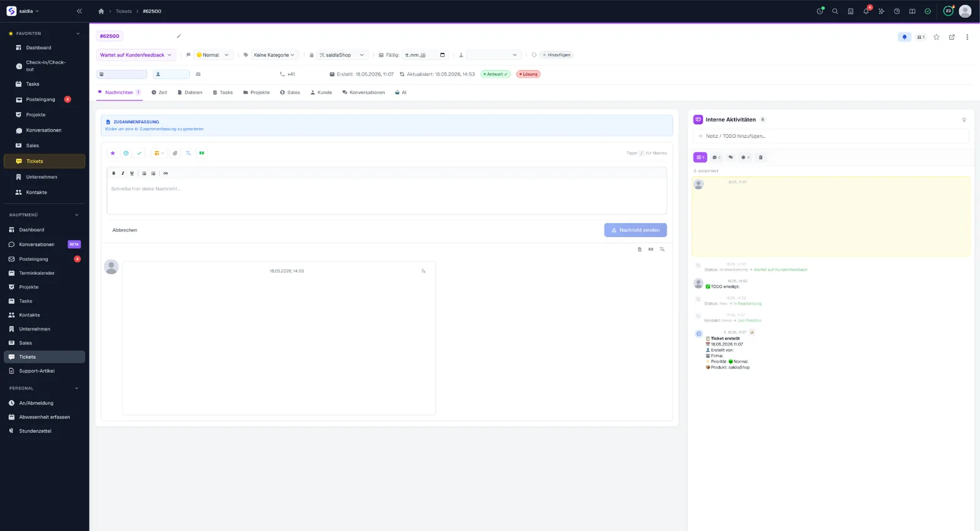Open the ticket Tasks tab
The image size is (980, 531).
click(x=222, y=92)
